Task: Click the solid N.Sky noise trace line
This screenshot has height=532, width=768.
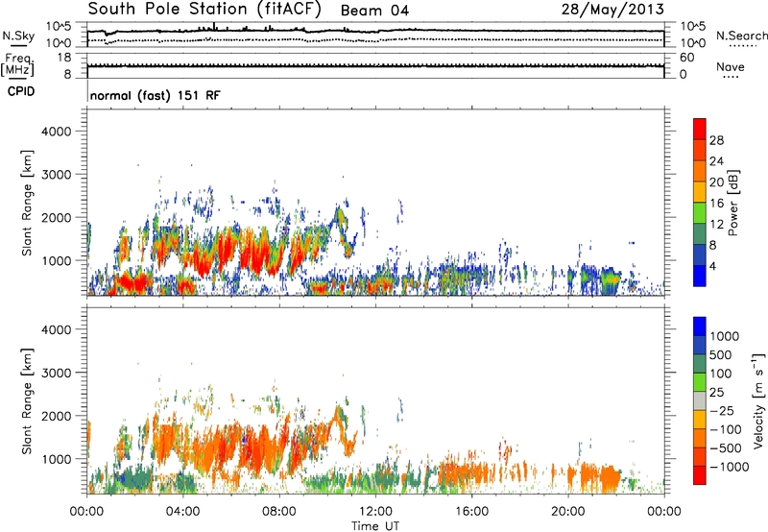Action: (375, 31)
